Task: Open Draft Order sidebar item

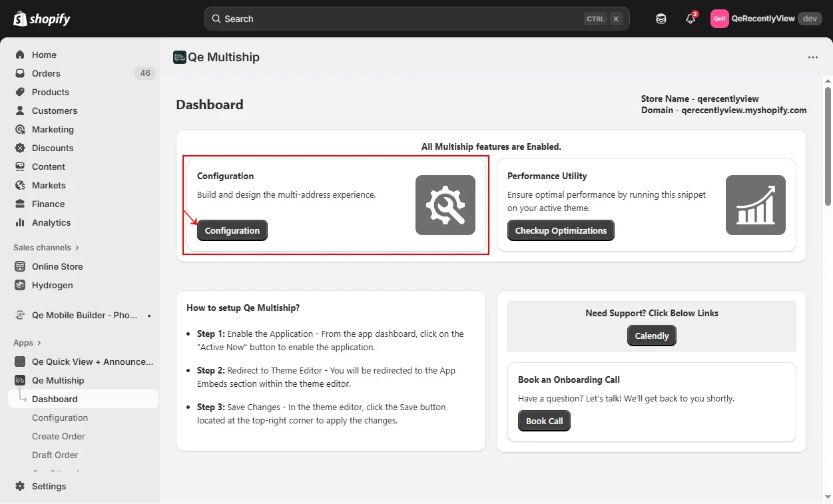Action: [x=55, y=455]
